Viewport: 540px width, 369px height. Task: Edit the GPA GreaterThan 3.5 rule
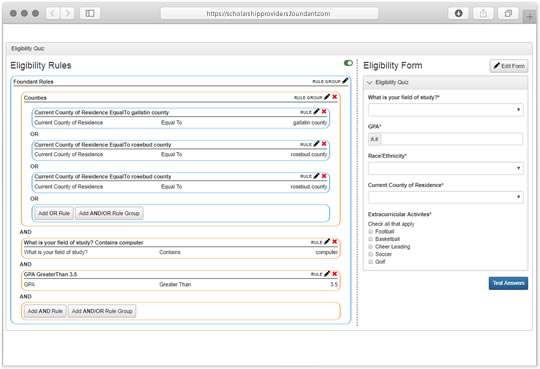[327, 274]
